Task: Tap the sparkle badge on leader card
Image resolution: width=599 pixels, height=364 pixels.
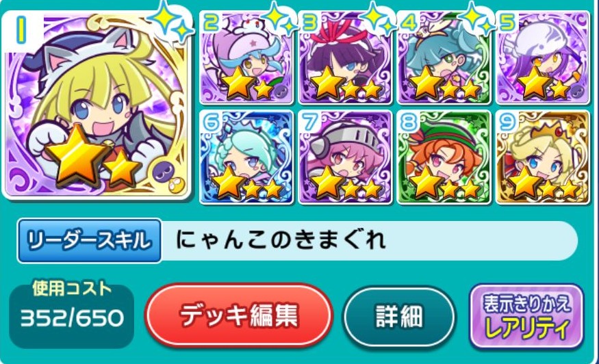Action: (170, 21)
